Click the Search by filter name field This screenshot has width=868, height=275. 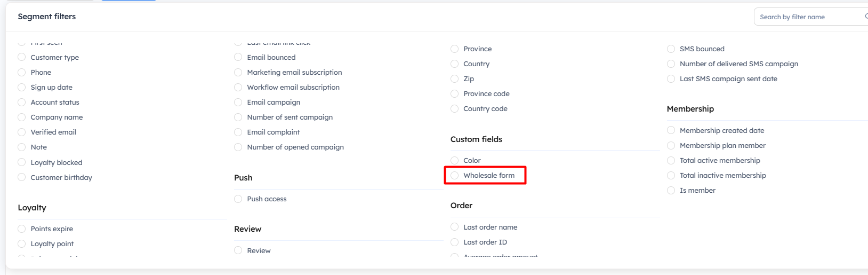pyautogui.click(x=808, y=17)
